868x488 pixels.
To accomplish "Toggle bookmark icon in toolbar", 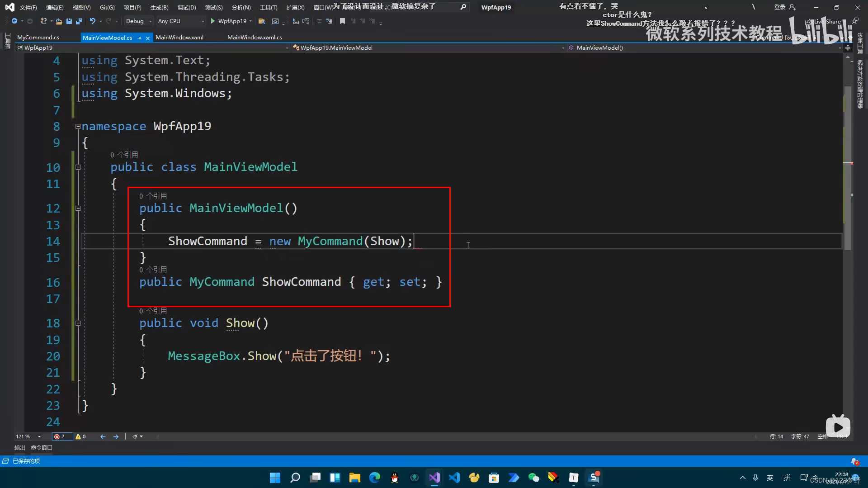I will click(x=342, y=21).
